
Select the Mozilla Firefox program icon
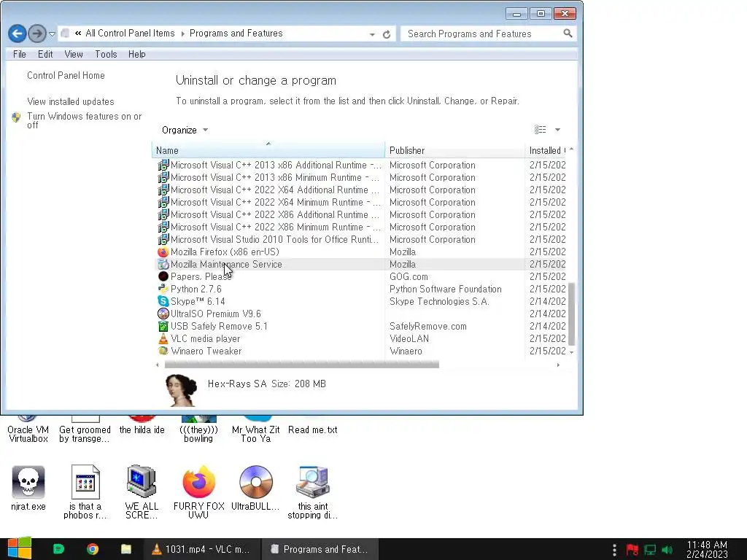pyautogui.click(x=163, y=252)
